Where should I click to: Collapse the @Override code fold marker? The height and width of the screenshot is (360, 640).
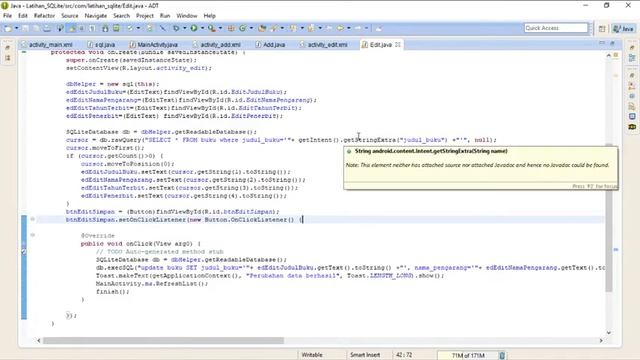32,235
